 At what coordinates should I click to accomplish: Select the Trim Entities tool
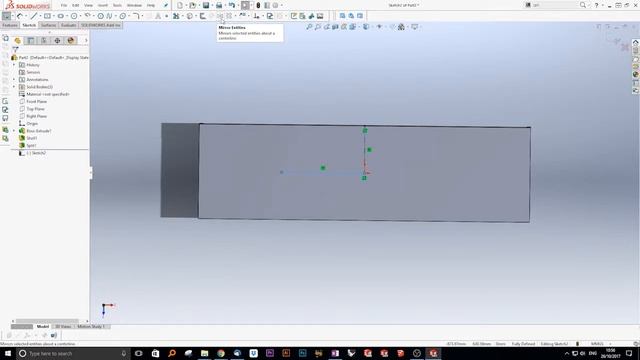click(176, 16)
